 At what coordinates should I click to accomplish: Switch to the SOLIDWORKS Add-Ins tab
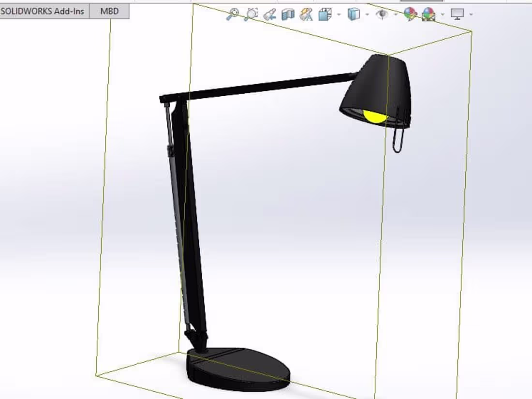44,11
